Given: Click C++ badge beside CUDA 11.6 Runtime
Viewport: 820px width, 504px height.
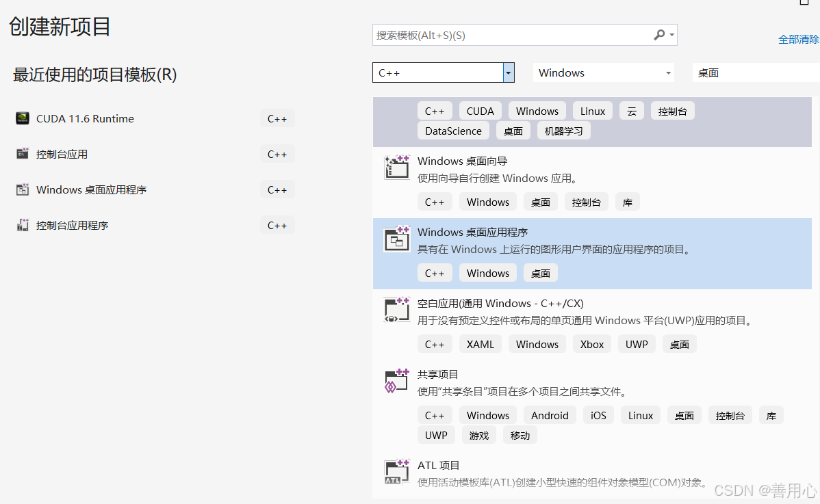Looking at the screenshot, I should point(277,118).
